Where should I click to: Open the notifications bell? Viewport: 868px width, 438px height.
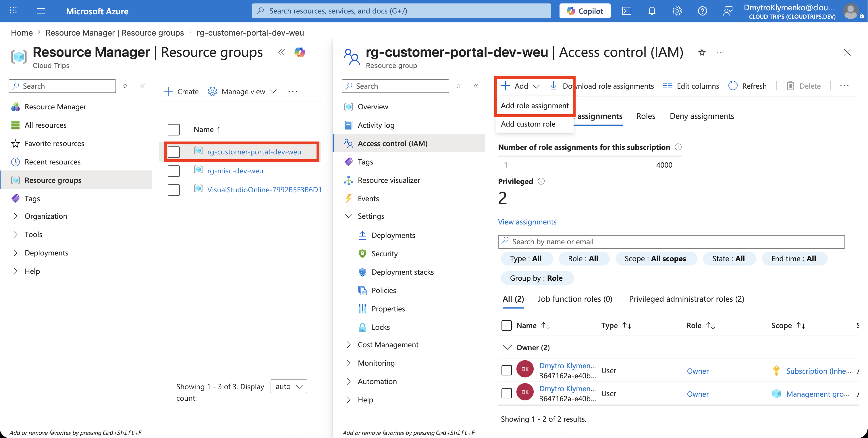(x=652, y=11)
